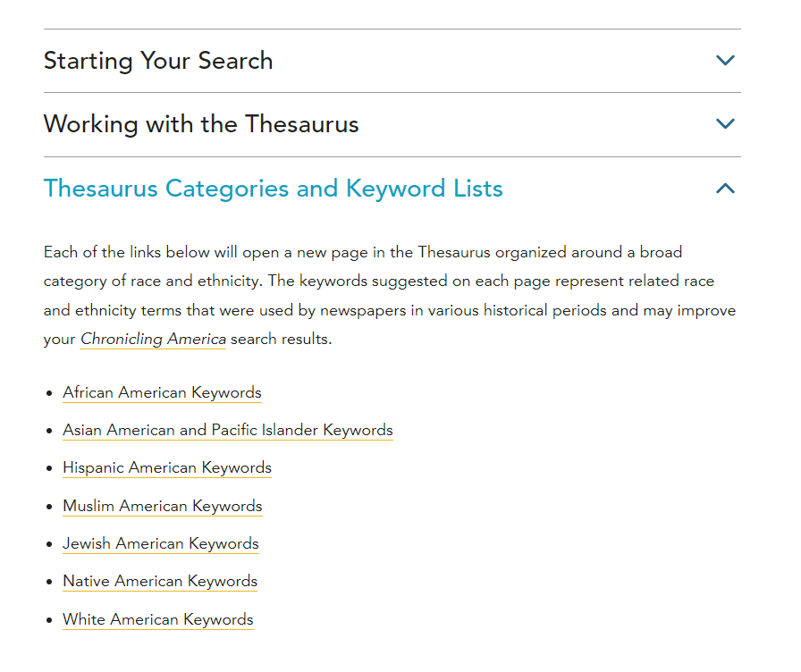
Task: Click the Working with the Thesaurus heading
Action: [201, 124]
